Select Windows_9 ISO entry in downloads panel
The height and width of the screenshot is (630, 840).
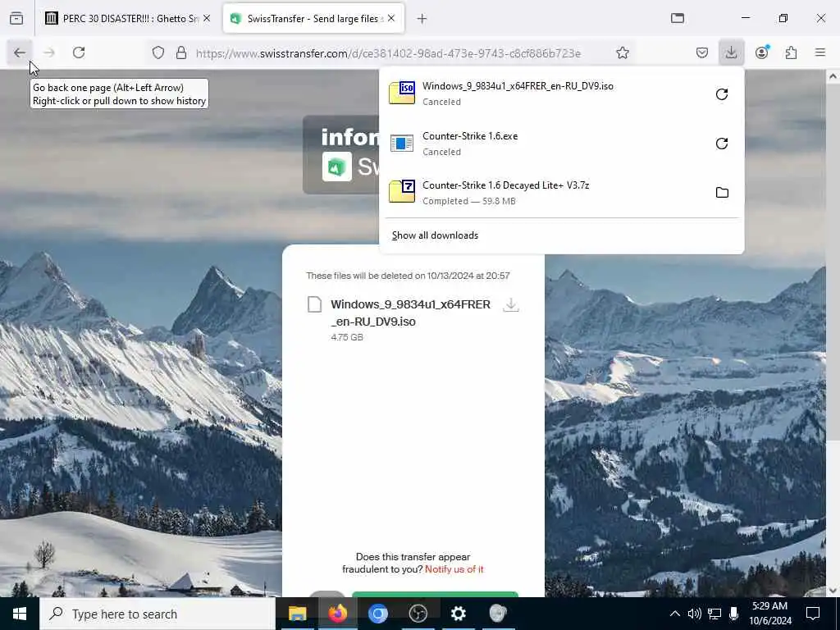[x=545, y=94]
